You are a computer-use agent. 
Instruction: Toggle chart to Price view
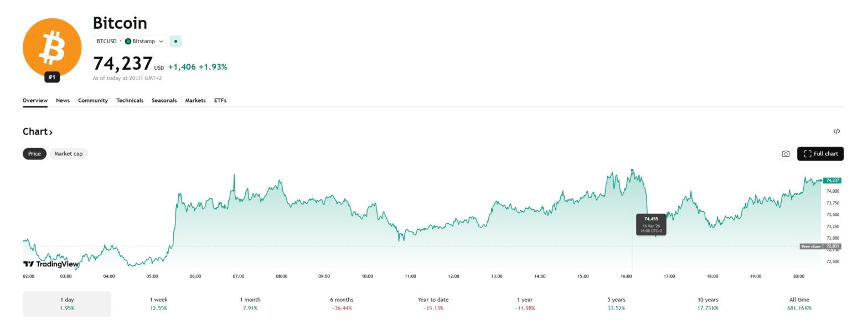click(34, 153)
